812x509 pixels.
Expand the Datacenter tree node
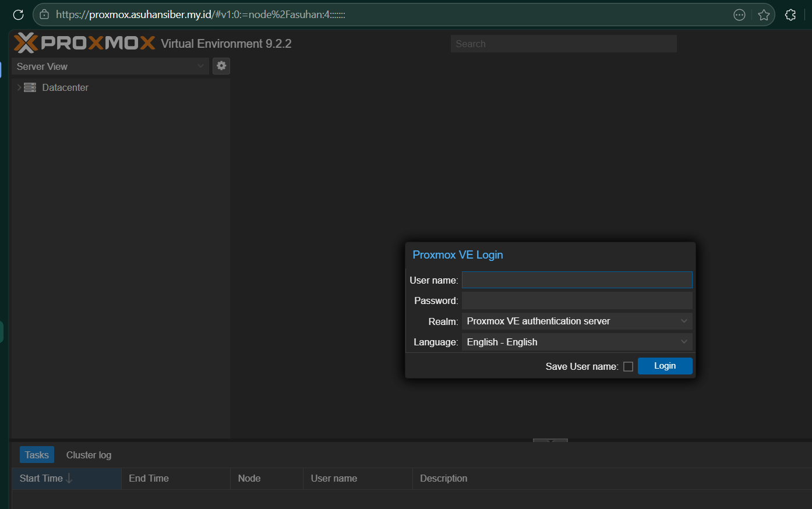[19, 87]
